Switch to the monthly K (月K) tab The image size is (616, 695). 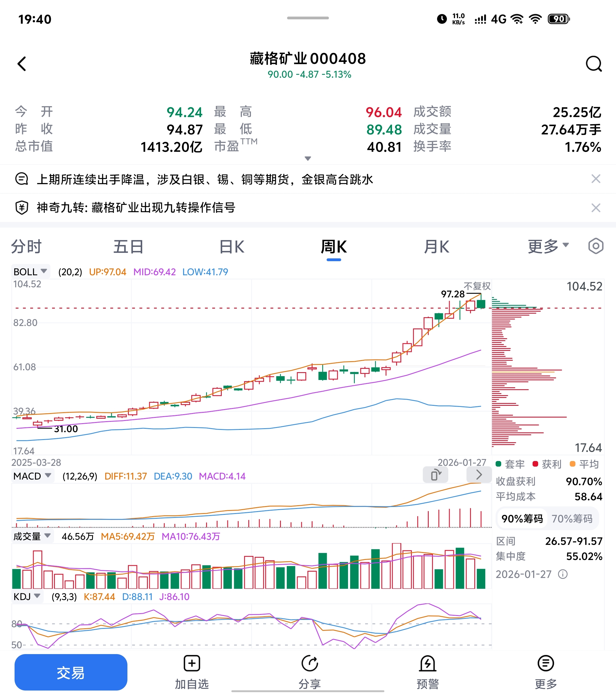coord(436,247)
